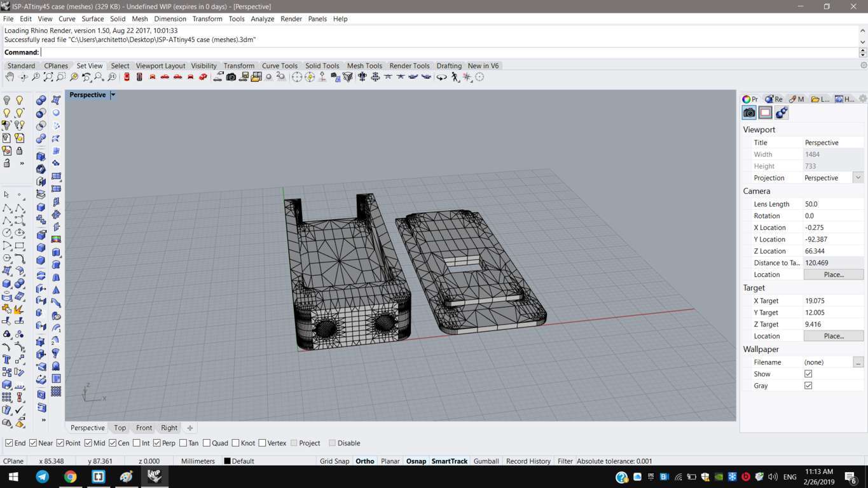Open the Perspective viewport title dropdown arrow

(x=113, y=95)
